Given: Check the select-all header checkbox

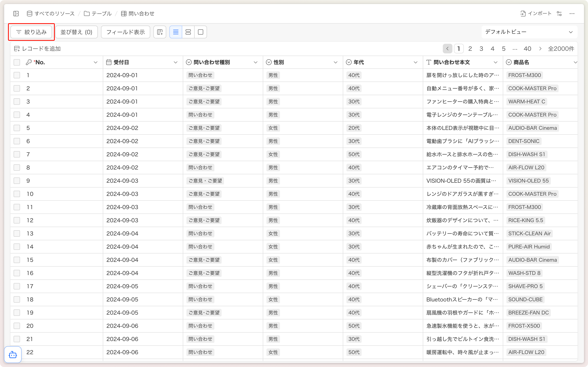Looking at the screenshot, I should point(17,62).
